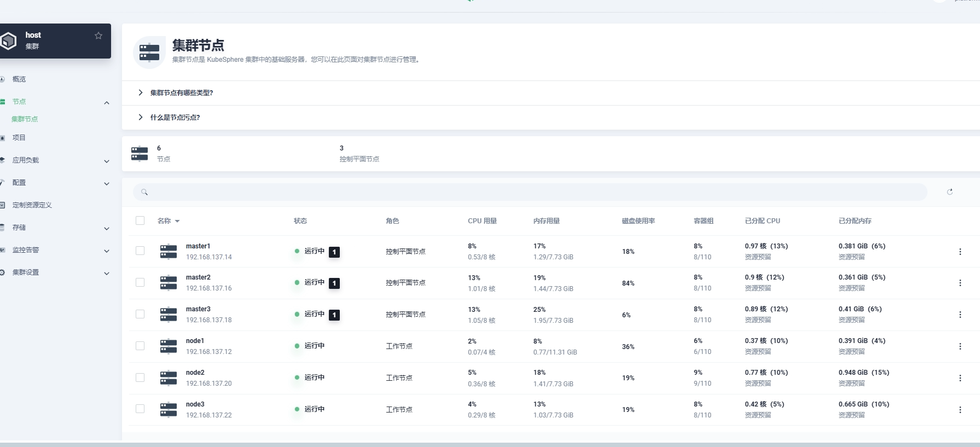The image size is (980, 447).
Task: Open the node2 node details
Action: pos(195,373)
